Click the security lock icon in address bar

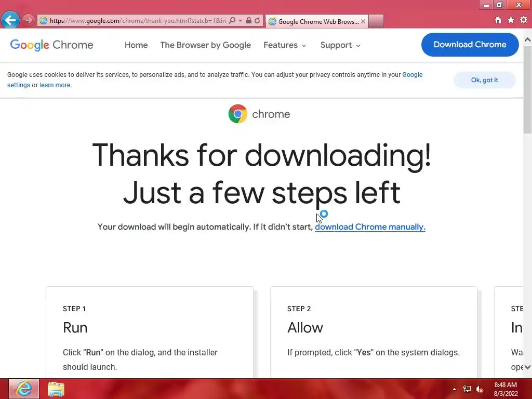click(249, 21)
